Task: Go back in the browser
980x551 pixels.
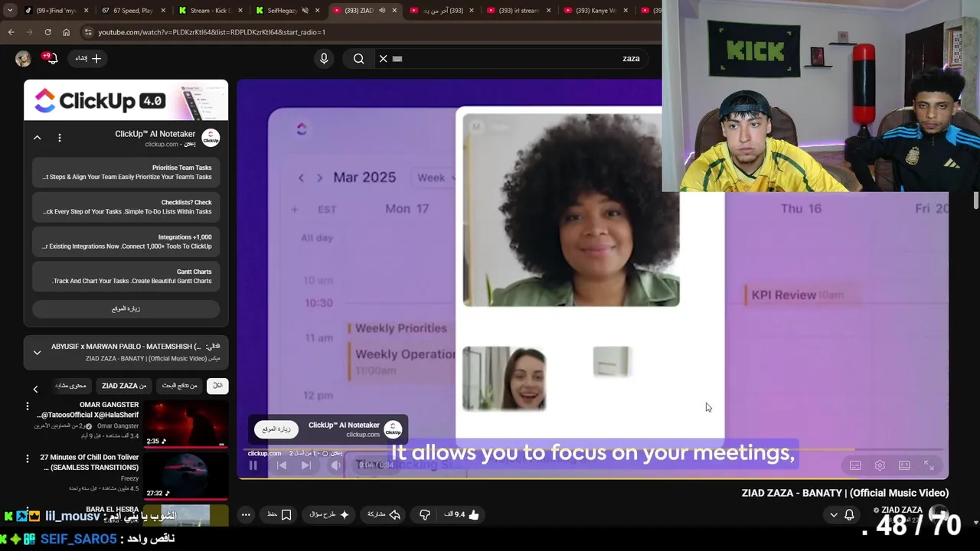Action: [x=11, y=32]
